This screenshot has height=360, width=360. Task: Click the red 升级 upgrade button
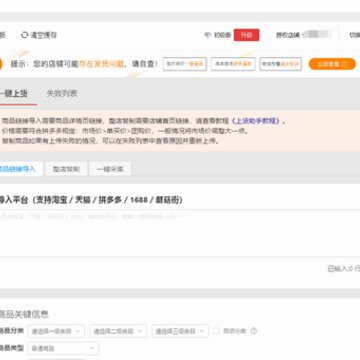[246, 35]
